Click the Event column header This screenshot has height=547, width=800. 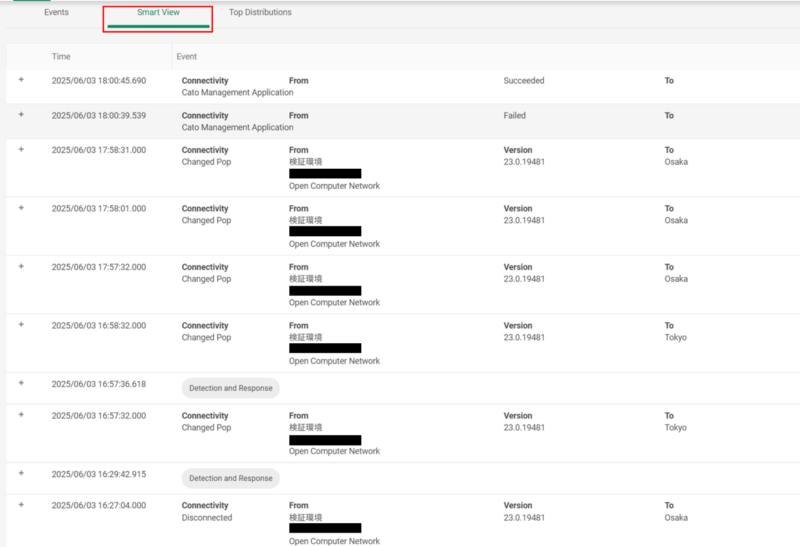click(186, 57)
